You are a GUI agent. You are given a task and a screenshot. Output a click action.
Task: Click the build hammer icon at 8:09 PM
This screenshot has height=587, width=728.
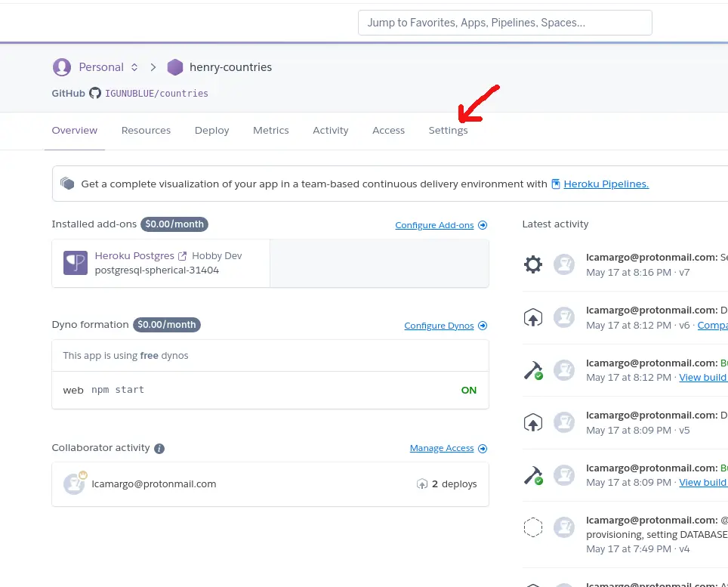[533, 475]
